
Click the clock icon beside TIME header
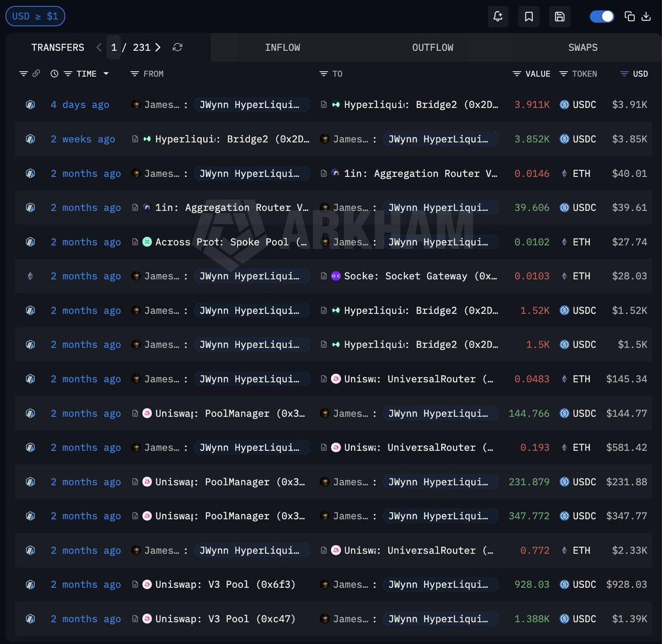(54, 73)
